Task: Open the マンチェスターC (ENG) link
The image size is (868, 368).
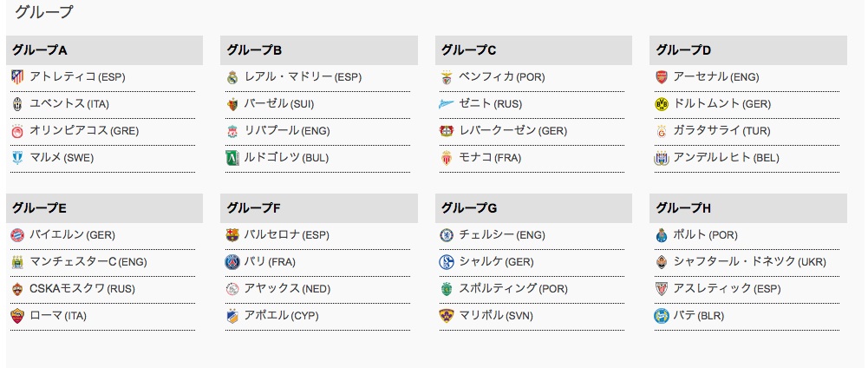Action: 88,261
